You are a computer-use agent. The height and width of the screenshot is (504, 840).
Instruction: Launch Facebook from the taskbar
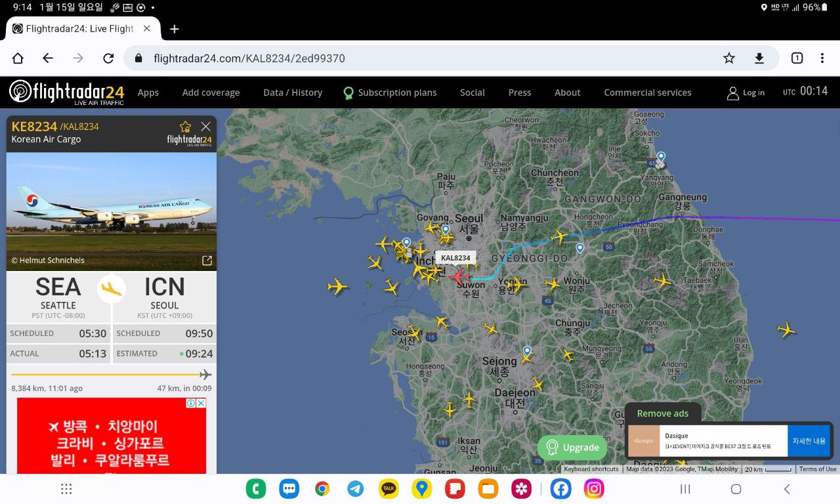coord(560,489)
